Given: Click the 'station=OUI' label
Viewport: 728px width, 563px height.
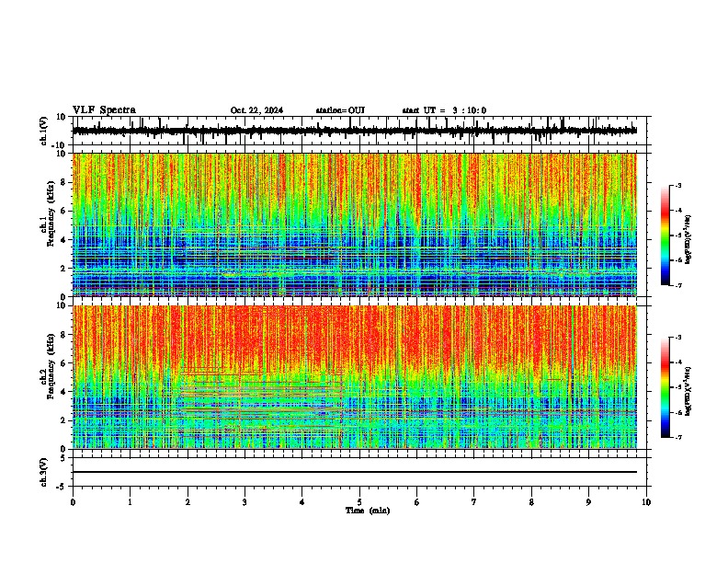Looking at the screenshot, I should pos(340,110).
